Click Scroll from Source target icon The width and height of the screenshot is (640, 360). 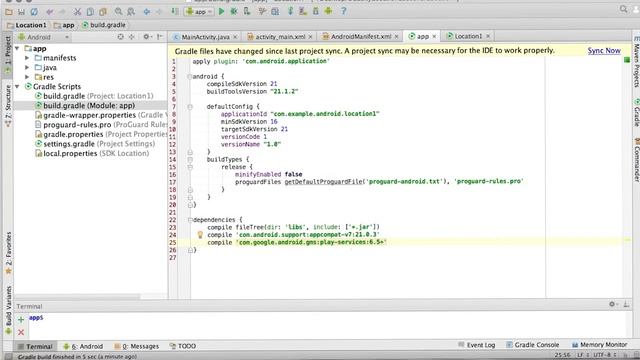[120, 37]
